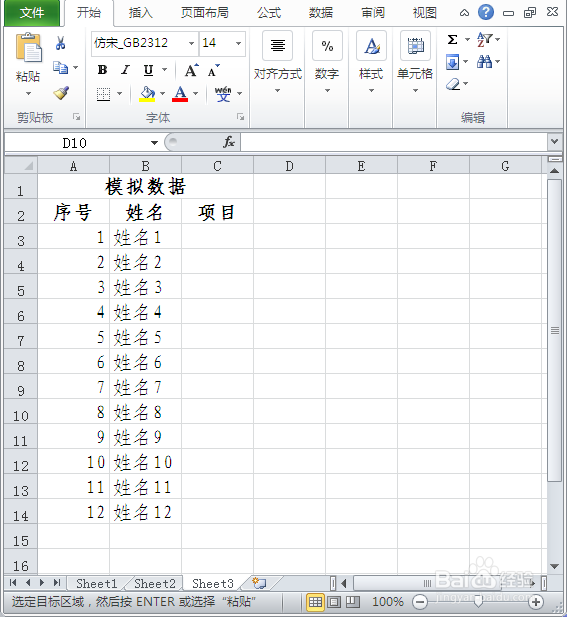Screen dimensions: 567x617
Task: Switch to the 审阅 Review tab
Action: pos(373,13)
